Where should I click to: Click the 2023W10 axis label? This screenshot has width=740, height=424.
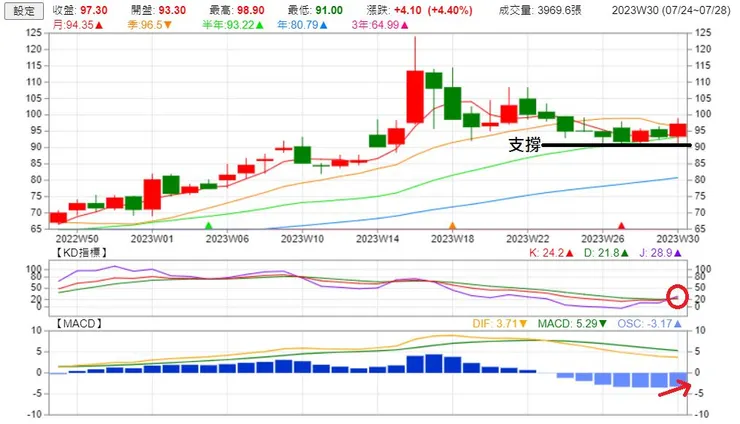[x=303, y=239]
